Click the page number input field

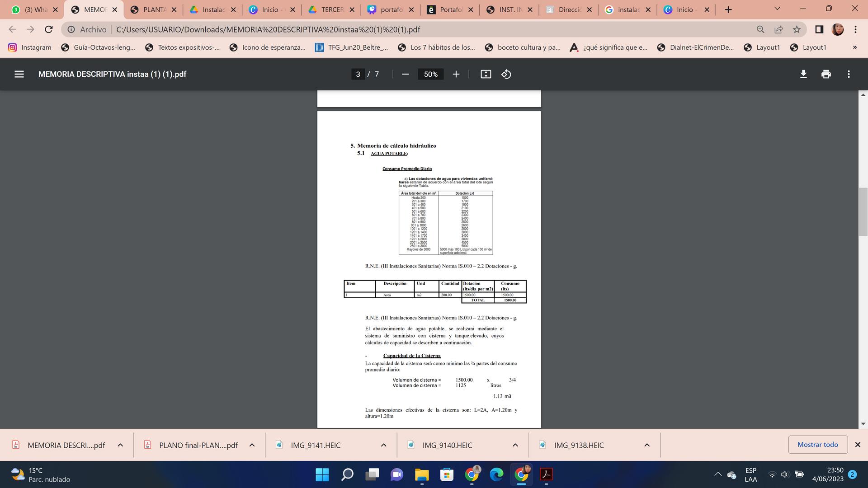click(358, 74)
